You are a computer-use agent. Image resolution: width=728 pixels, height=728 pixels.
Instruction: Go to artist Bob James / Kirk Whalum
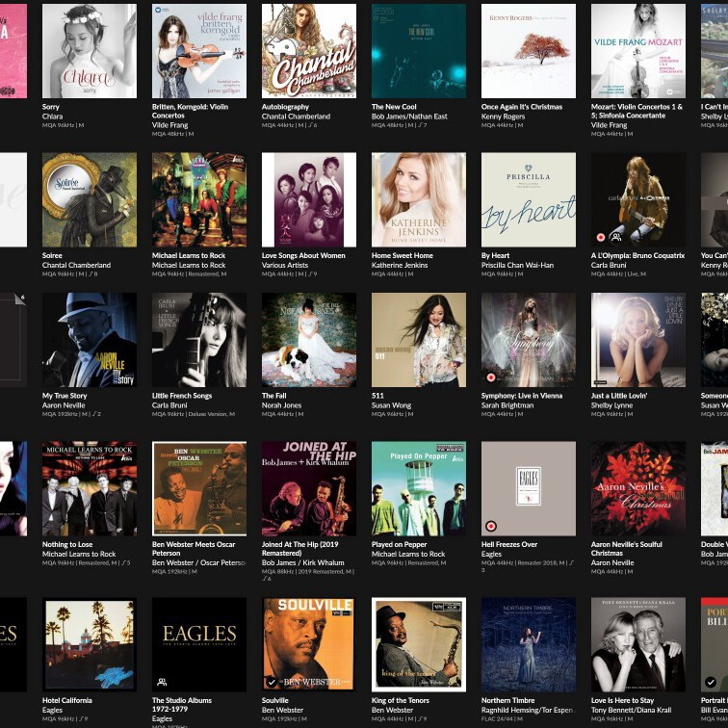coord(302,562)
